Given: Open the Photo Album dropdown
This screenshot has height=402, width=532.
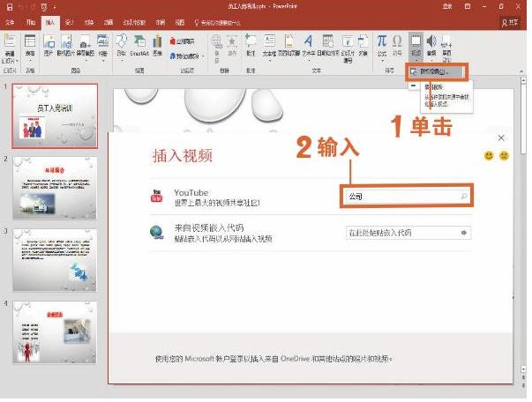Looking at the screenshot, I should click(x=103, y=48).
